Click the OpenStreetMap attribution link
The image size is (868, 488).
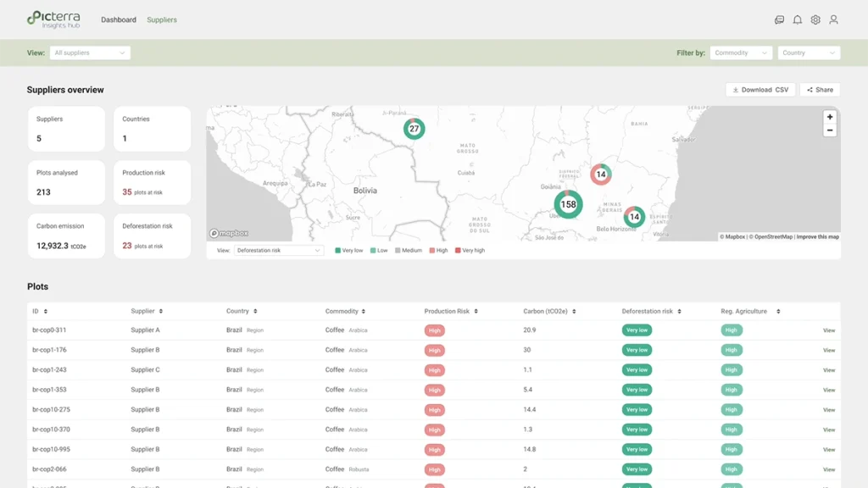(773, 237)
